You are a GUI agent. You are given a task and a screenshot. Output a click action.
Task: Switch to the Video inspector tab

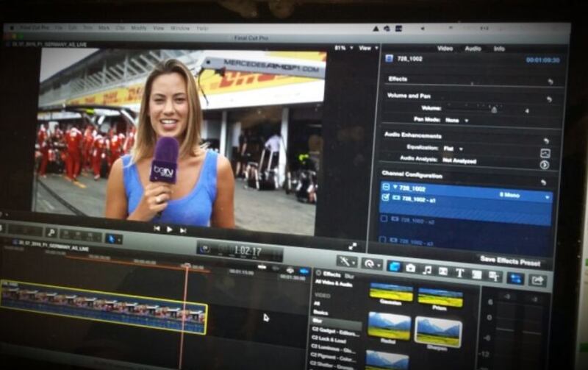point(445,49)
